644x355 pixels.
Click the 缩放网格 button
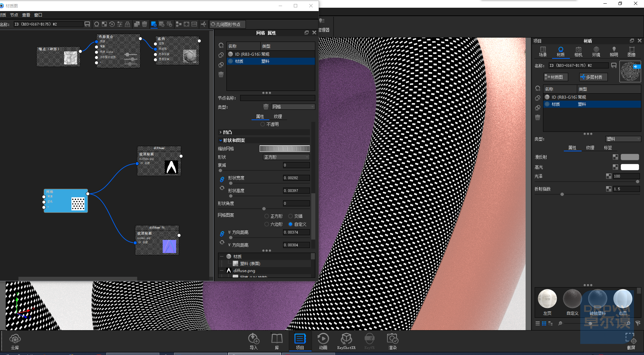tap(284, 149)
